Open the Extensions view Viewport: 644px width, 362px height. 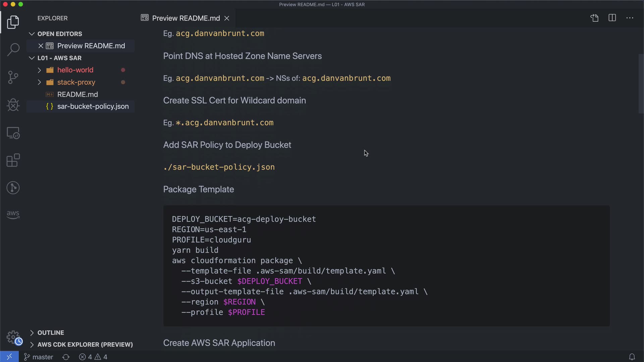[13, 160]
